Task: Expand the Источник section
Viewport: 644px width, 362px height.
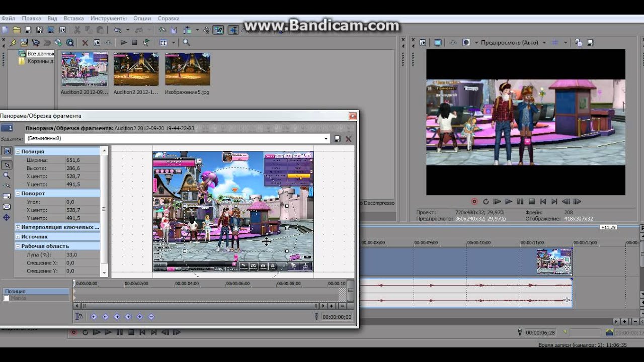Action: [18, 236]
